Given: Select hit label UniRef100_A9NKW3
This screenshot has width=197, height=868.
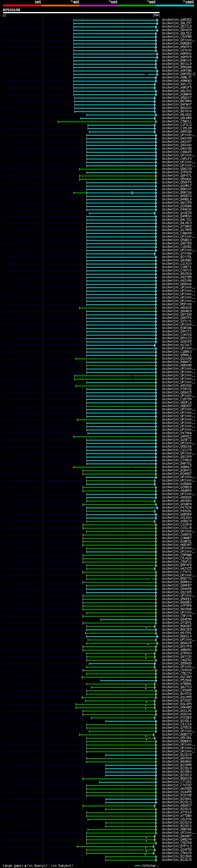Looking at the screenshot, I should pyautogui.click(x=177, y=81).
